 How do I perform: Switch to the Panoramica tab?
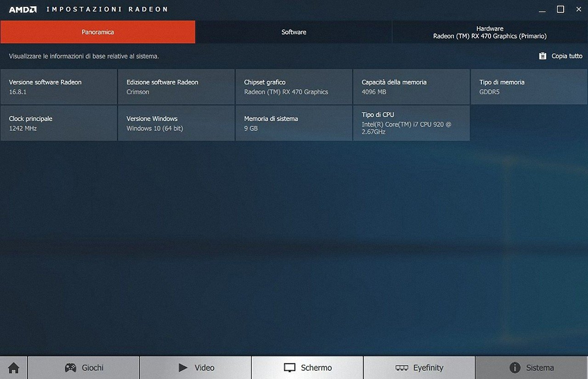[x=98, y=32]
